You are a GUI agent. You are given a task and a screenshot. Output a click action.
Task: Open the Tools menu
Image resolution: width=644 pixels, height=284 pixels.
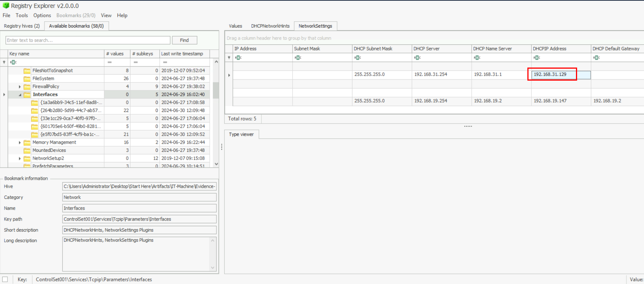click(x=22, y=15)
